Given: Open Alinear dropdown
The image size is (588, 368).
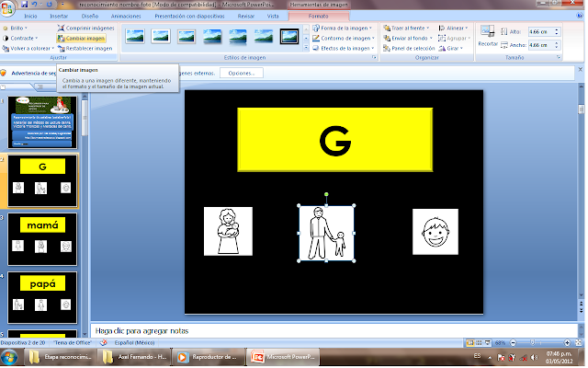Looking at the screenshot, I should click(x=453, y=29).
